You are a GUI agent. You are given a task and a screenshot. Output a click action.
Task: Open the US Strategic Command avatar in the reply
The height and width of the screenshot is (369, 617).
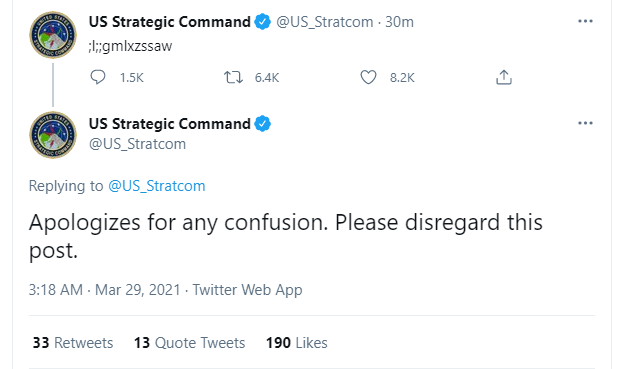[53, 135]
